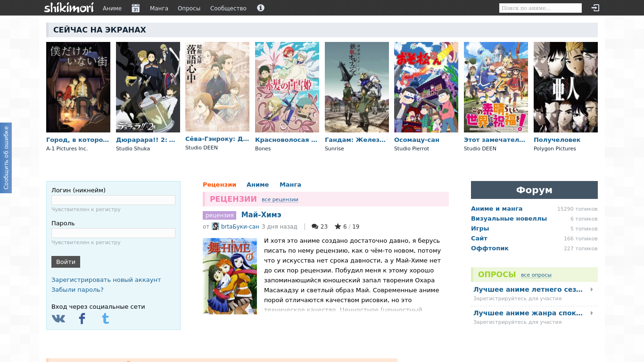Click the Осомацу-сан title link

tap(417, 140)
